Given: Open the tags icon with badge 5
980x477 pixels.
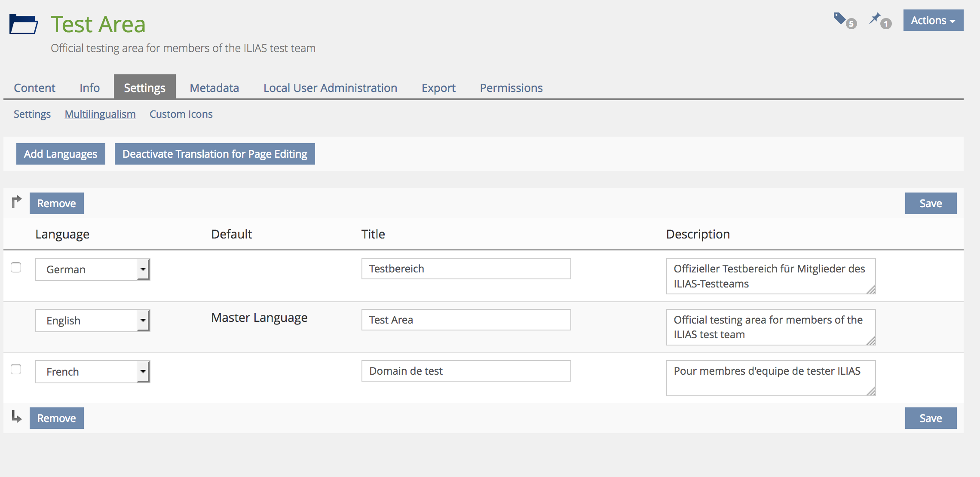Looking at the screenshot, I should (840, 19).
